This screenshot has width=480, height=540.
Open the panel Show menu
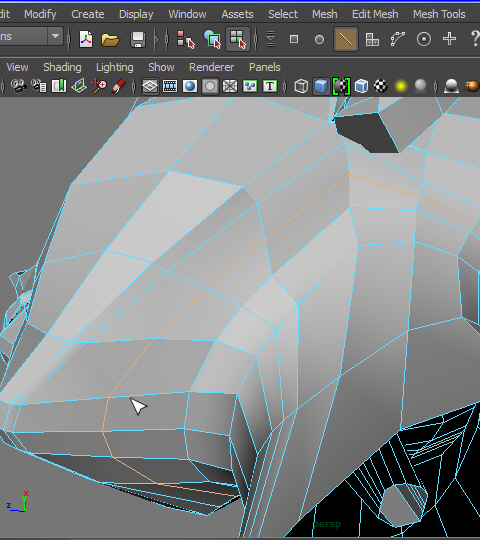(x=161, y=67)
